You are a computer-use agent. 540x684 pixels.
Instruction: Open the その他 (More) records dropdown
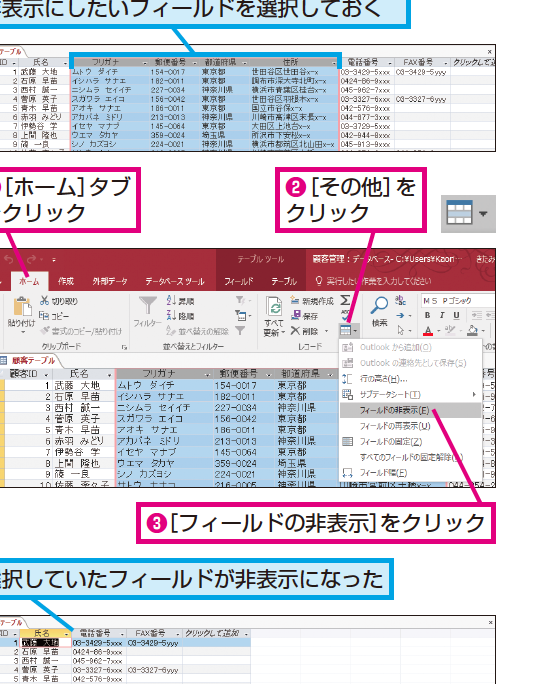[x=349, y=330]
